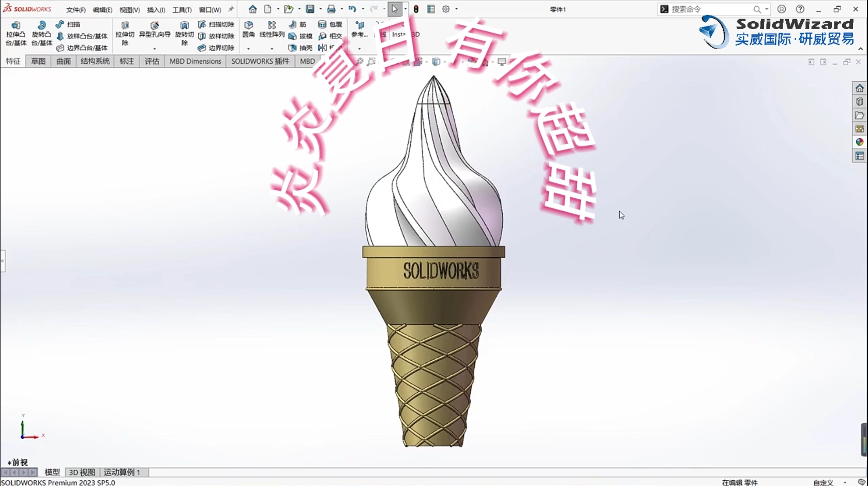Toggle the Select cursor tool
The image size is (868, 486).
[x=395, y=9]
